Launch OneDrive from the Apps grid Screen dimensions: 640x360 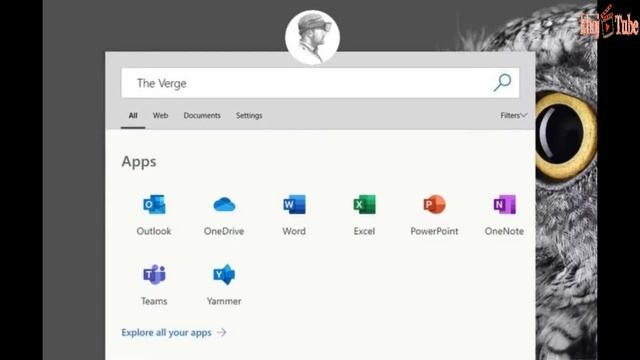tap(224, 204)
